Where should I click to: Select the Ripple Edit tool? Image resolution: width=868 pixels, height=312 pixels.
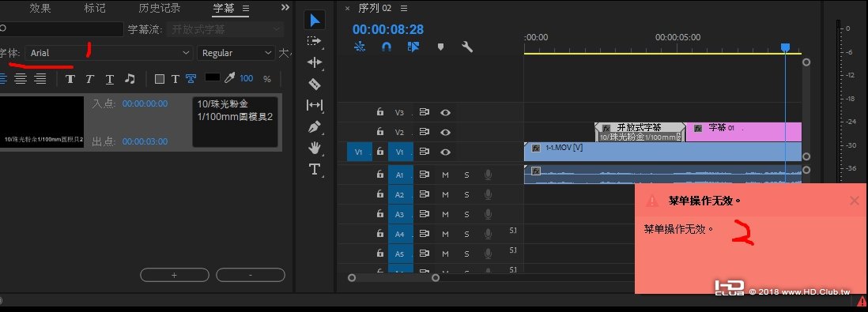[x=315, y=62]
